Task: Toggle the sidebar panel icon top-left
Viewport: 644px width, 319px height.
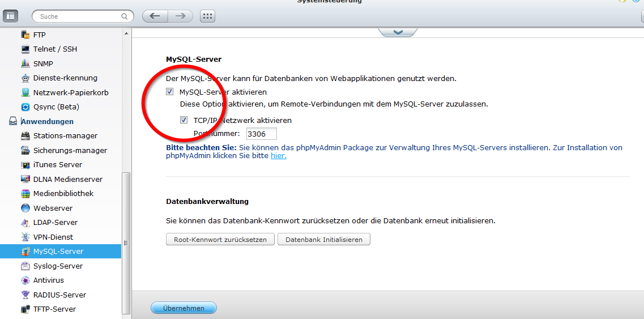Action: point(10,16)
